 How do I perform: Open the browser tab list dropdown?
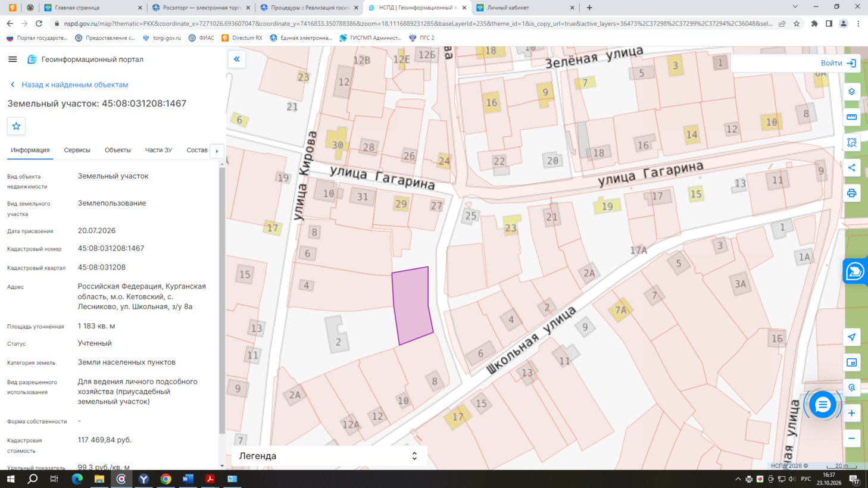(x=795, y=7)
